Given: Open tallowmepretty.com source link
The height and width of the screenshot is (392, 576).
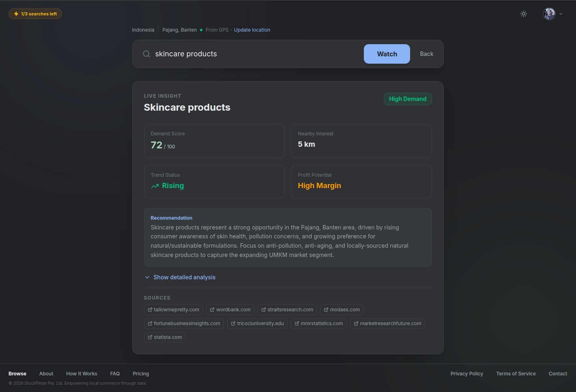Looking at the screenshot, I should [173, 310].
